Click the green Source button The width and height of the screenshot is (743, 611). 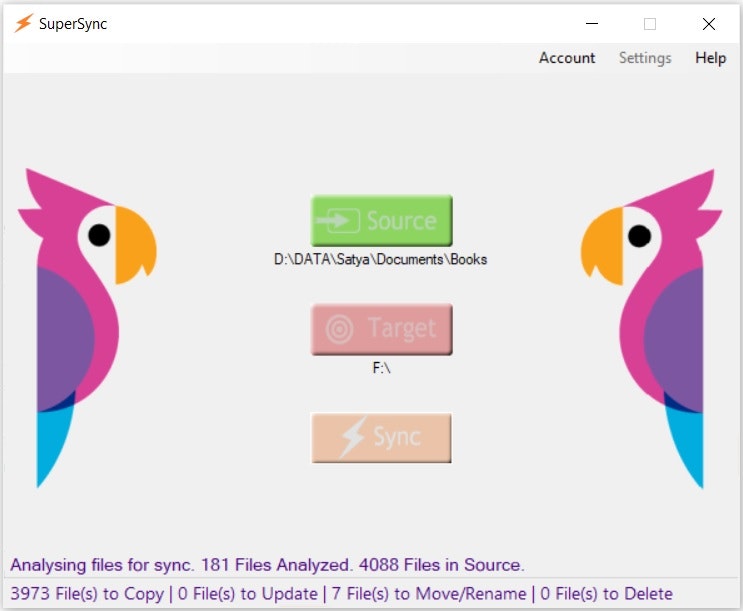pyautogui.click(x=381, y=220)
